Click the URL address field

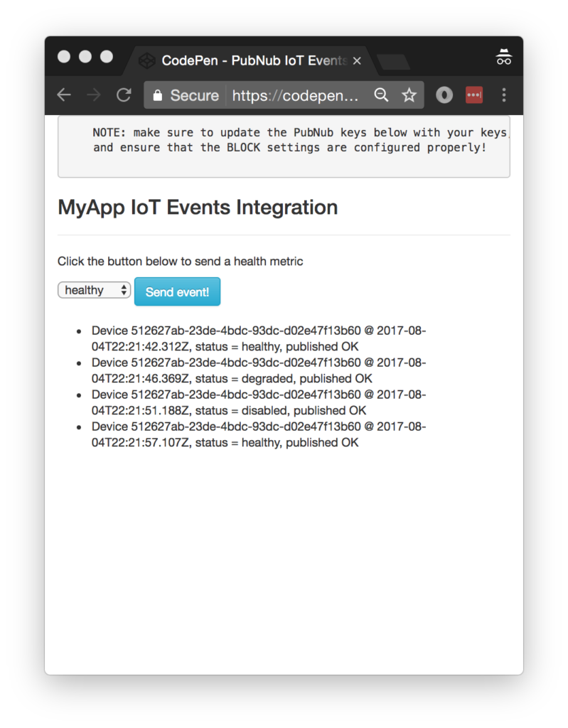(x=295, y=95)
